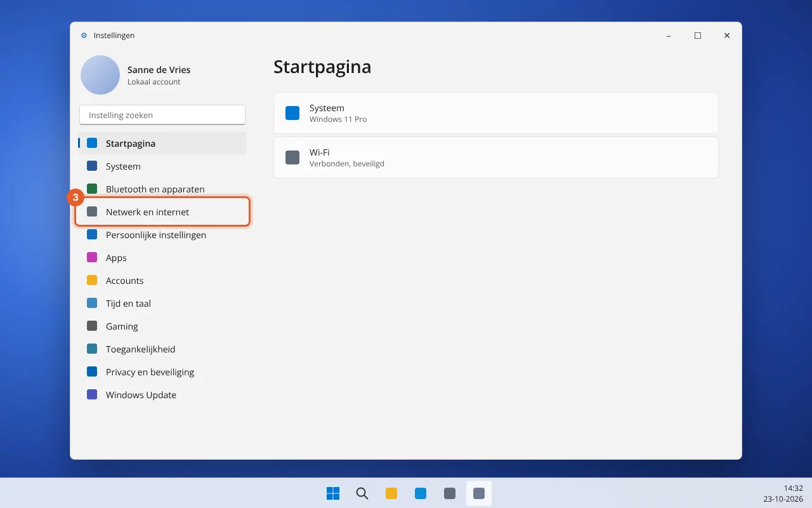Click the gray taskbar icon beside the blue one
Image resolution: width=812 pixels, height=508 pixels.
[x=450, y=493]
